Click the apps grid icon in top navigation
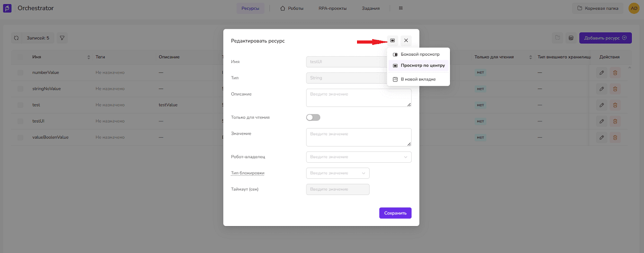644x253 pixels. [401, 8]
